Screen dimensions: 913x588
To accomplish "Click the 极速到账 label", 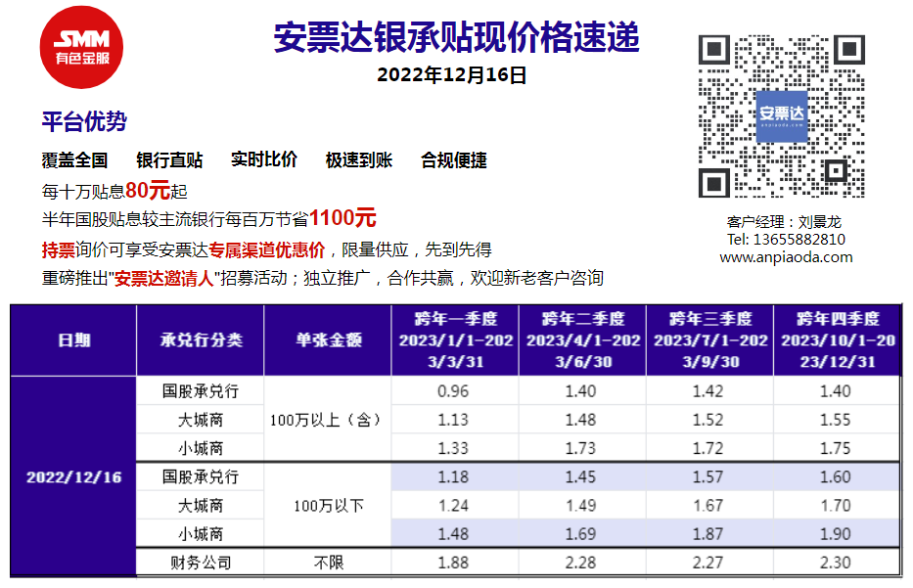I will coord(359,160).
